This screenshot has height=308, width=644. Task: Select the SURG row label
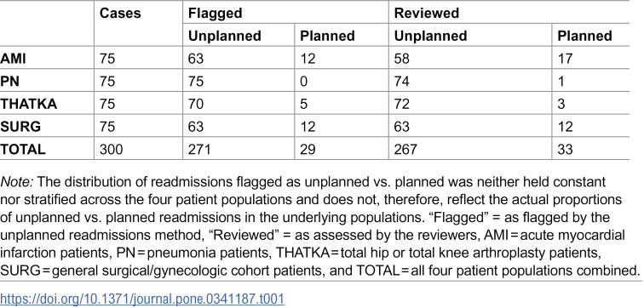click(20, 126)
